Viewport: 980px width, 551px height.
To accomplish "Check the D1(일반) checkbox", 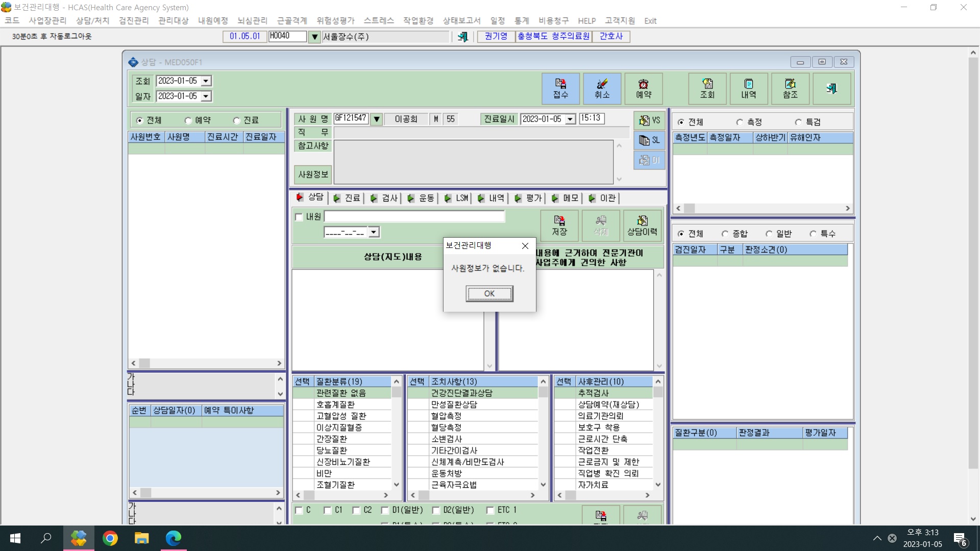I will point(385,510).
